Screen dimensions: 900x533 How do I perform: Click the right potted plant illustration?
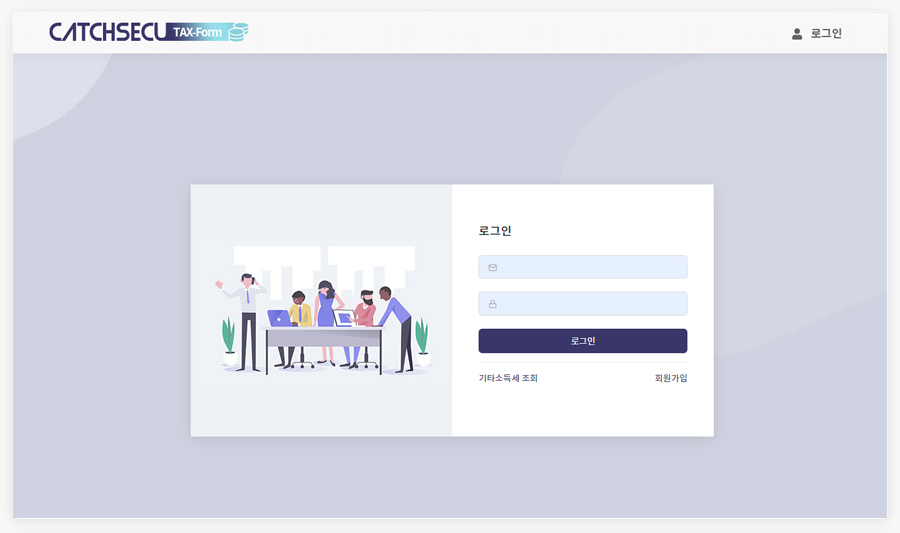[422, 342]
